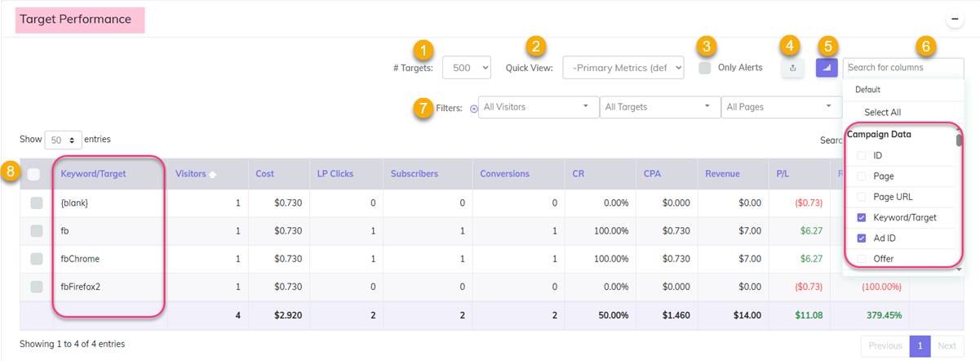Open the Quick View Primary Metrics dropdown
The width and height of the screenshot is (980, 361).
point(623,68)
